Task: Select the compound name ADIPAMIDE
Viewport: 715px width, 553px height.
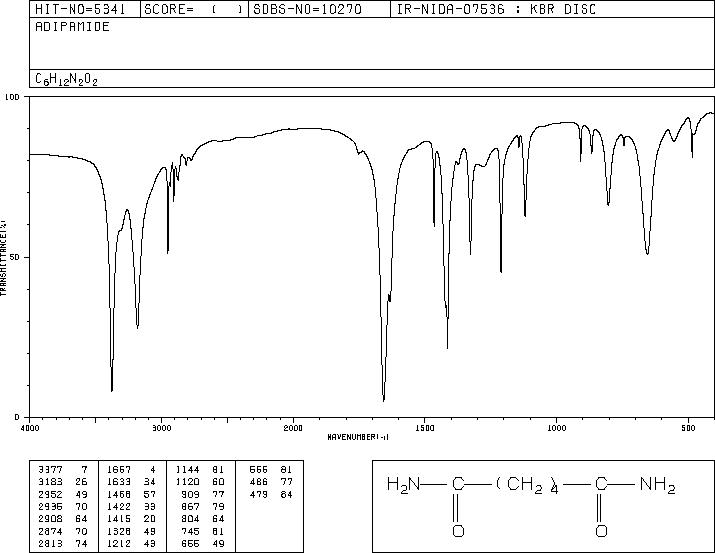Action: 72,27
